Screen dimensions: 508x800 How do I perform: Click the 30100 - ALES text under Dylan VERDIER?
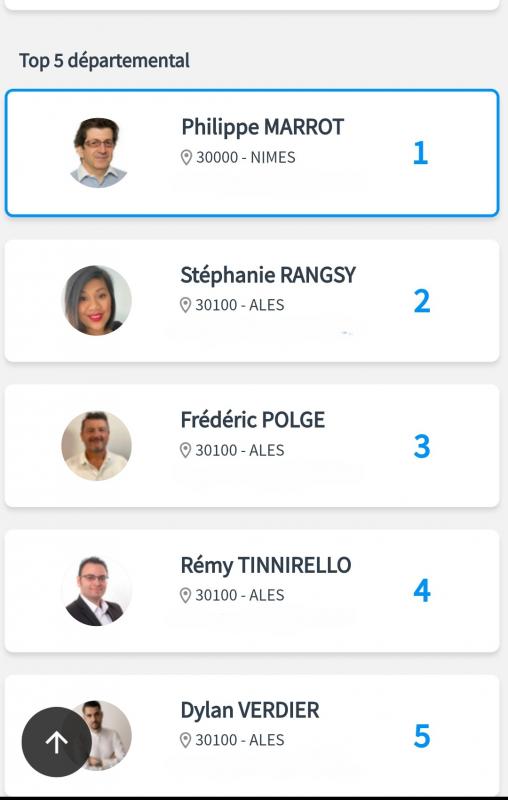click(x=240, y=740)
